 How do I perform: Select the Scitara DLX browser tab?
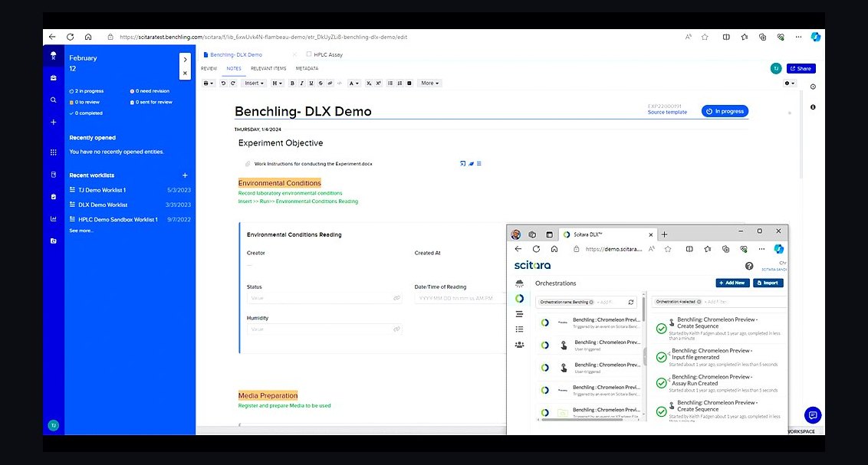pos(607,234)
